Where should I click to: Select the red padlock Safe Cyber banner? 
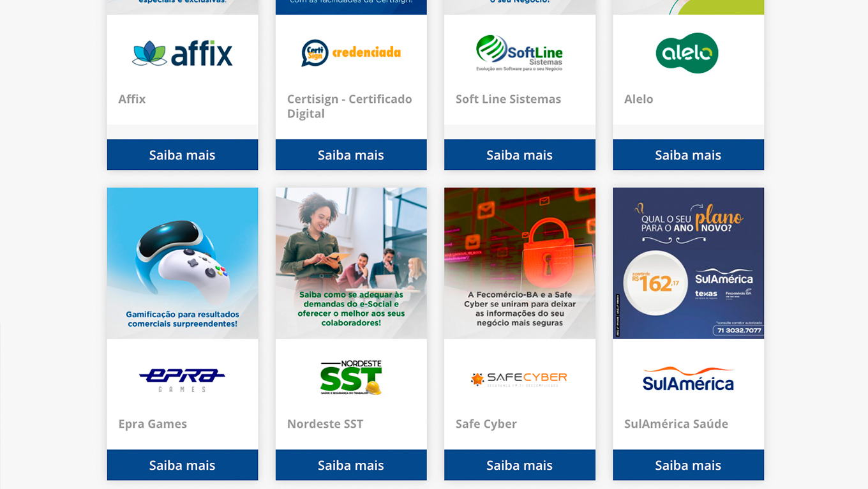click(520, 263)
